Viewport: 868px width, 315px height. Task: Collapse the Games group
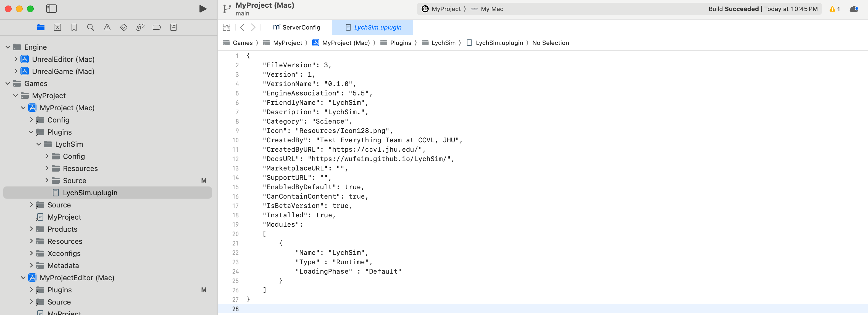7,84
